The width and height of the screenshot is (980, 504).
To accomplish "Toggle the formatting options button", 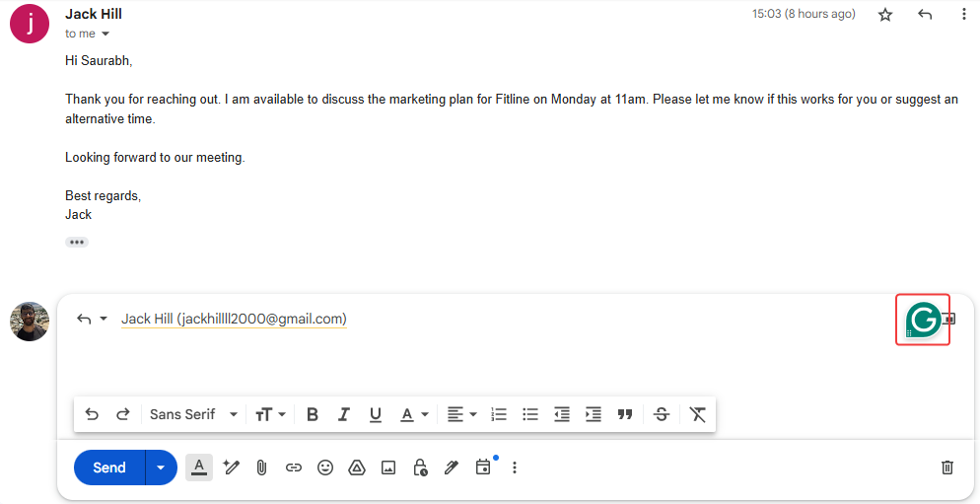I will (199, 467).
